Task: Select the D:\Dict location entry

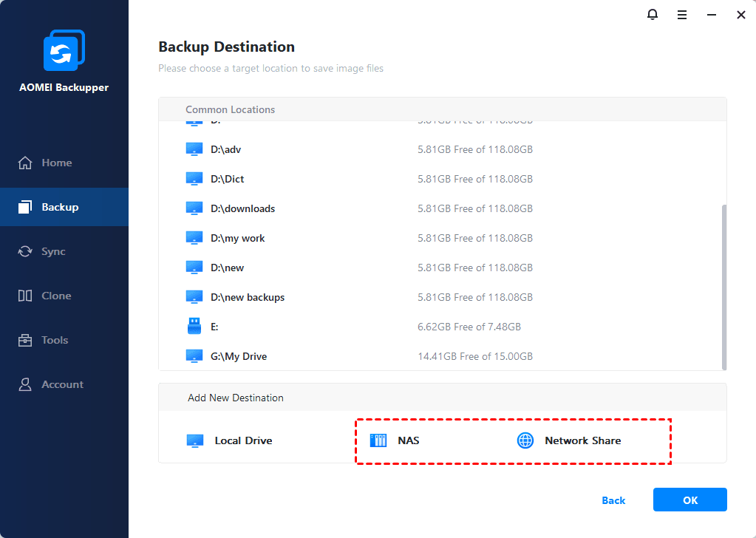Action: point(227,179)
